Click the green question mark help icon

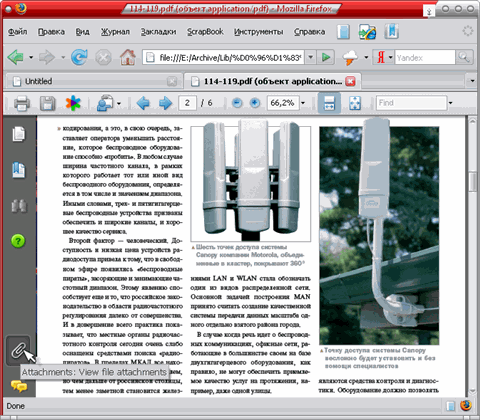click(18, 241)
